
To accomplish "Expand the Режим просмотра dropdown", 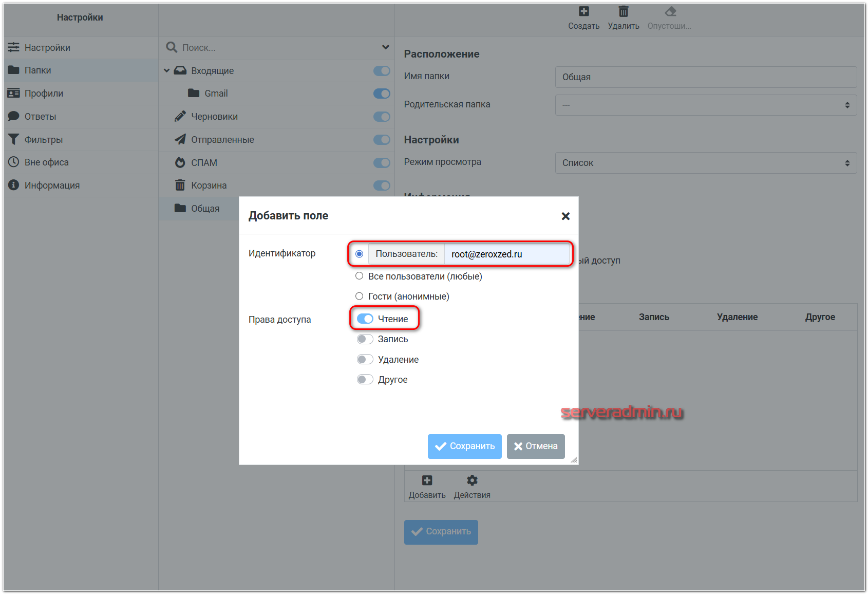I will [x=705, y=163].
